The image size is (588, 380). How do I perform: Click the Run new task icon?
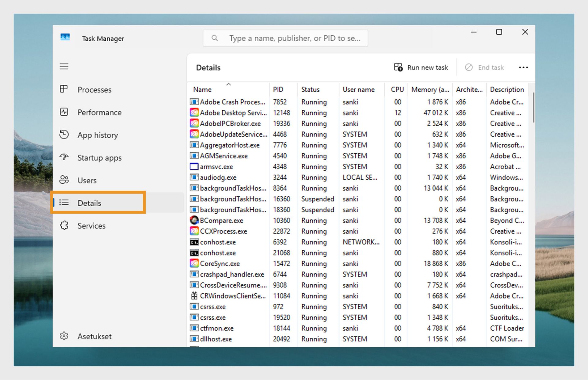(x=398, y=67)
